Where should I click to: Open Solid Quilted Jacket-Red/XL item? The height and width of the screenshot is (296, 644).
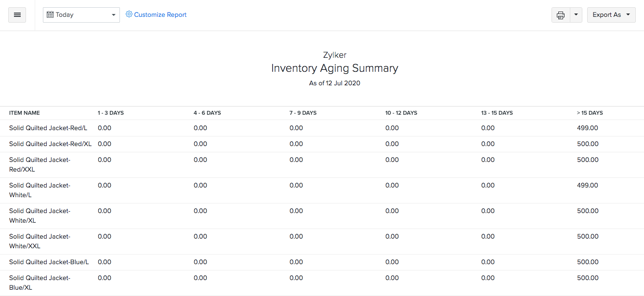tap(50, 144)
